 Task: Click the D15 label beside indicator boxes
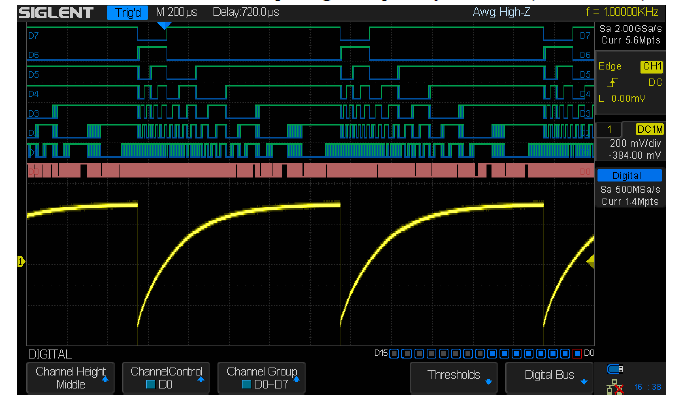pyautogui.click(x=381, y=353)
